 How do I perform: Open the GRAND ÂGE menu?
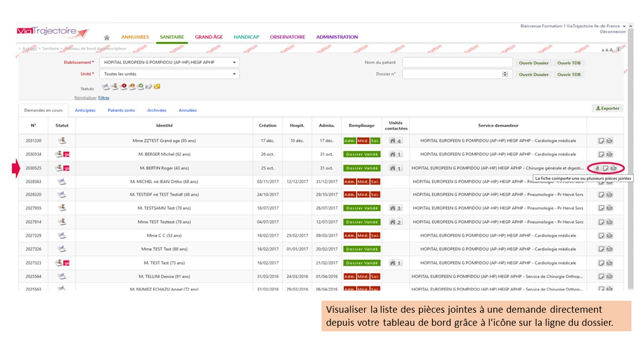pyautogui.click(x=209, y=37)
